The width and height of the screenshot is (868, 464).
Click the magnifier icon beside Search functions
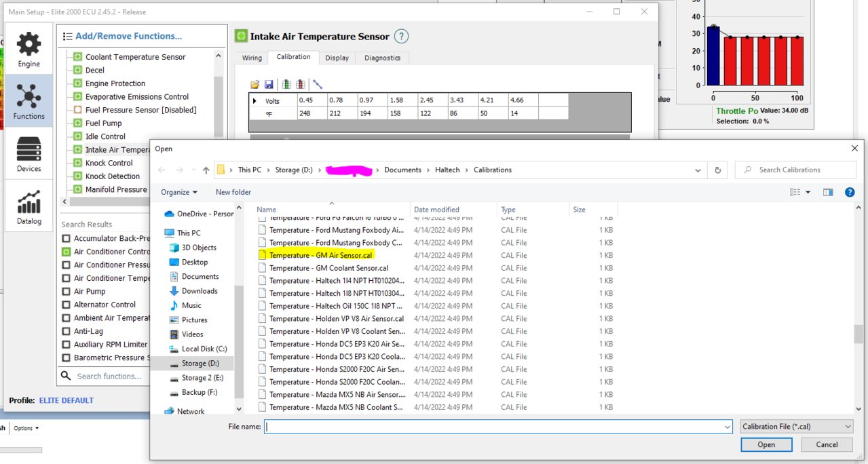pyautogui.click(x=66, y=376)
